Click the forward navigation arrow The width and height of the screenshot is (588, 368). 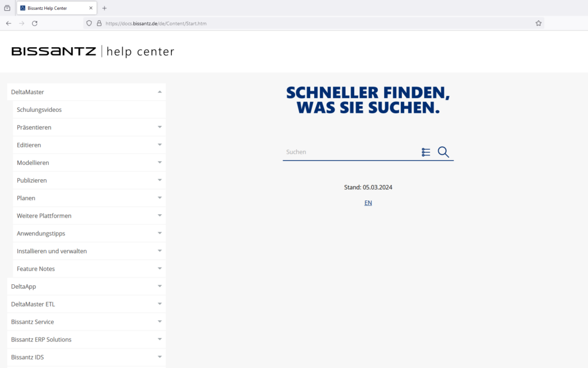(x=22, y=23)
